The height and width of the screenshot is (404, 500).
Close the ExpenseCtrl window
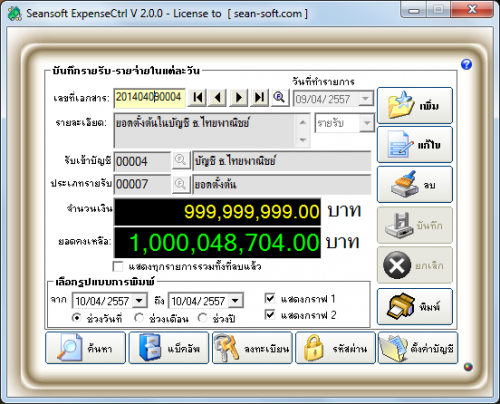[472, 10]
